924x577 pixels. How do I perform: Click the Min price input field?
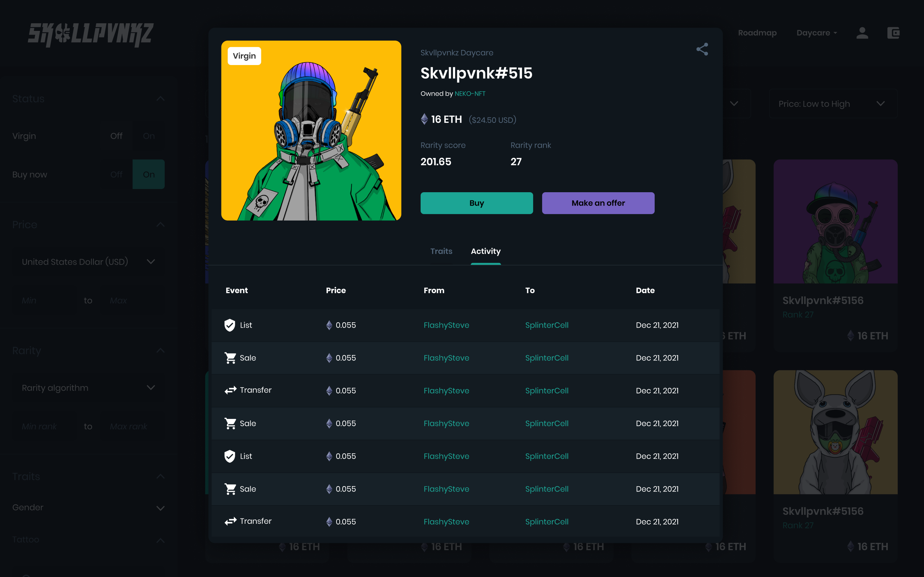coord(44,301)
